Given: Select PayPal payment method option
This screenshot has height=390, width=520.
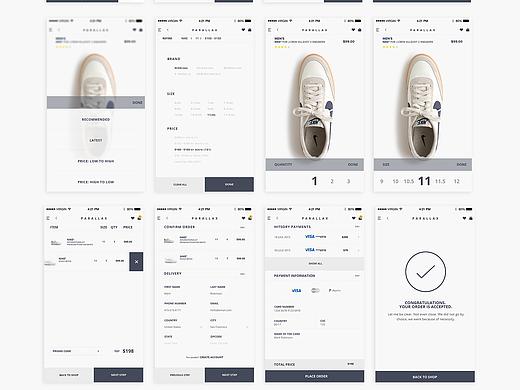Looking at the screenshot, I should [335, 291].
